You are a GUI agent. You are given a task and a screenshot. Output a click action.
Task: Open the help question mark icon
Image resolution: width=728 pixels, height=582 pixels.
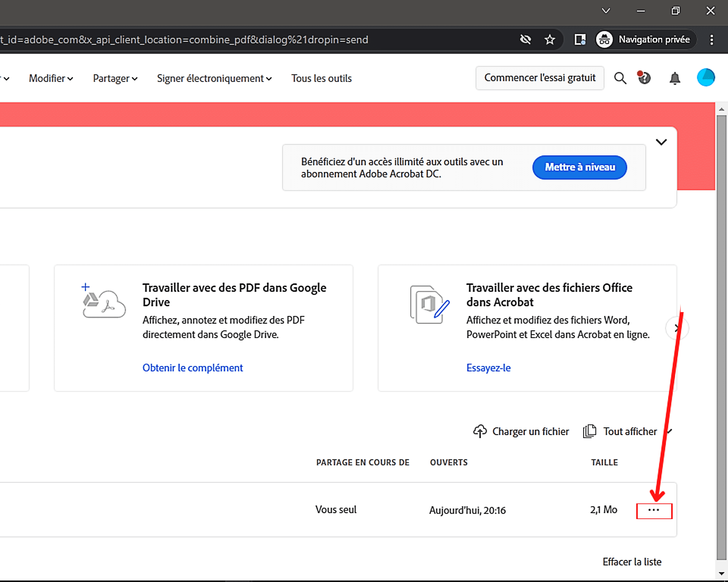pos(644,77)
